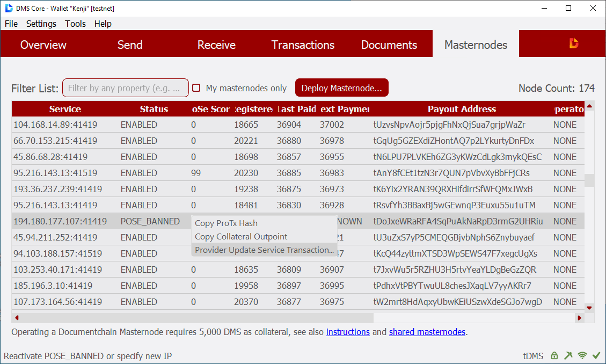The image size is (606, 364).
Task: Click the mining pickaxe status icon
Action: [568, 355]
